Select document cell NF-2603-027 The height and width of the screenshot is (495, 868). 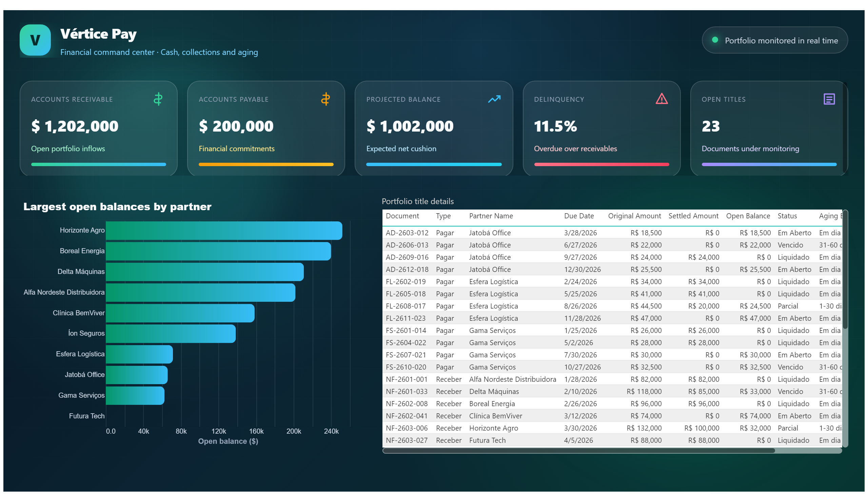(x=406, y=441)
